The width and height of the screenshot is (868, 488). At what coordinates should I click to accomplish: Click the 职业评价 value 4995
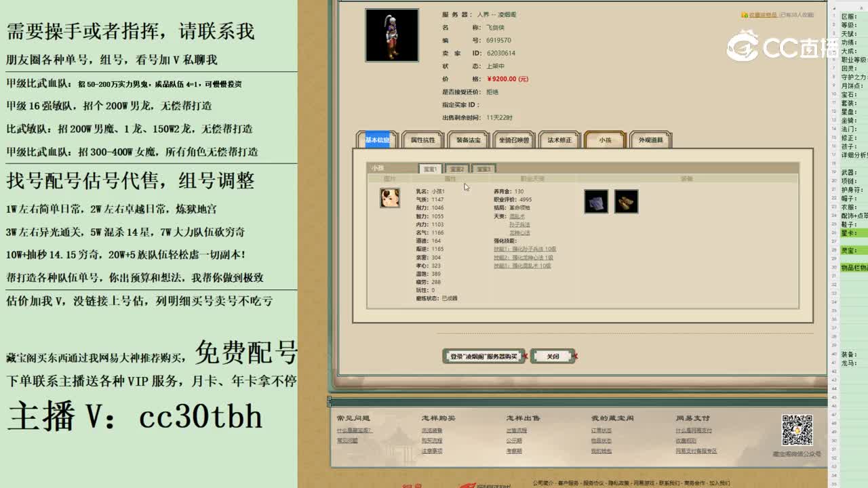(526, 200)
